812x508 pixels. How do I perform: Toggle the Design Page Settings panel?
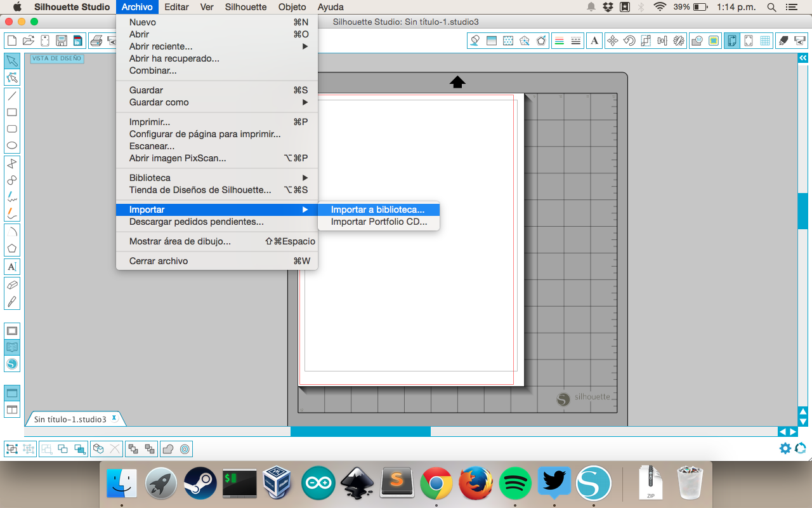tap(731, 41)
